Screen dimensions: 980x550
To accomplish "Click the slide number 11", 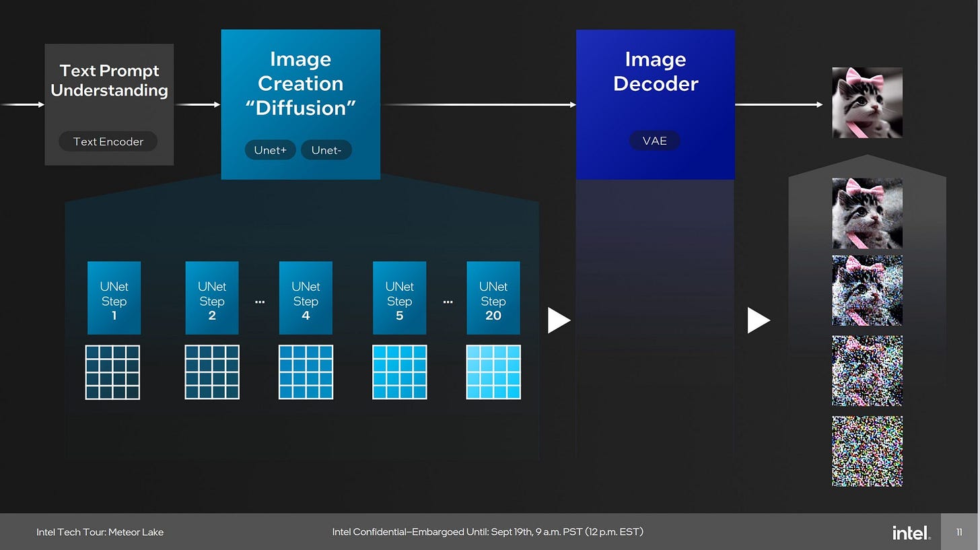I will [959, 532].
